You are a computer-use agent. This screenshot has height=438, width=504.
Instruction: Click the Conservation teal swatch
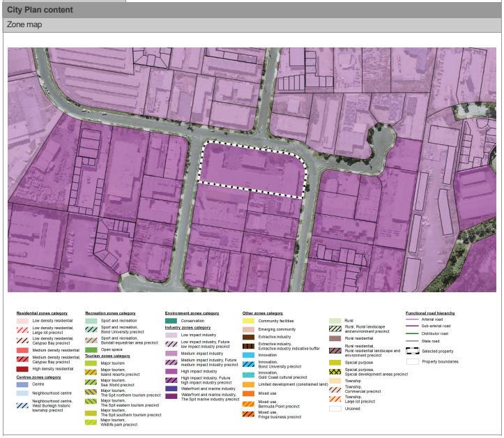click(x=171, y=321)
